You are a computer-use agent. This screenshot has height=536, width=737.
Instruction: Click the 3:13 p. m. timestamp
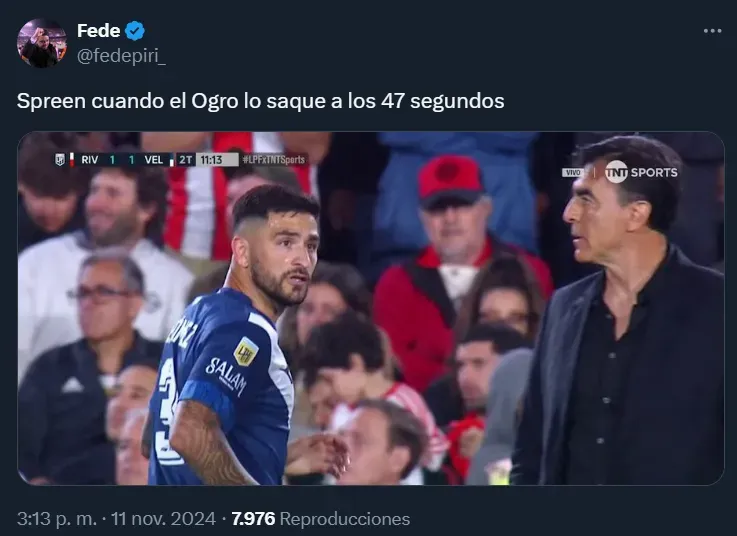pos(56,519)
